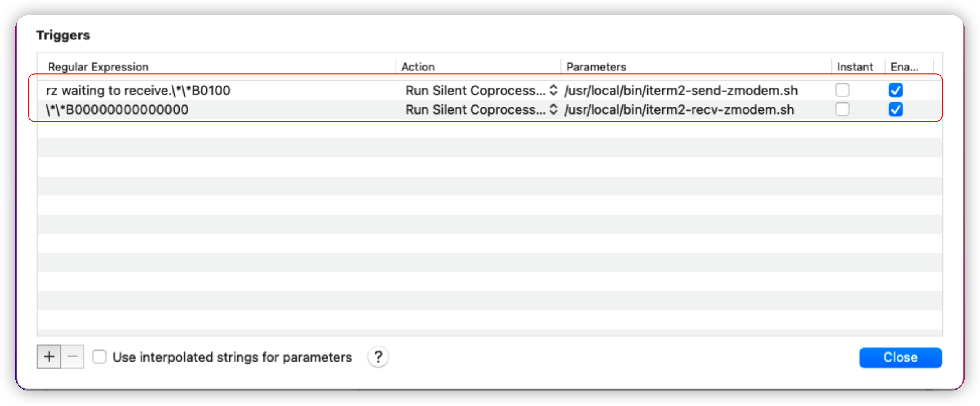Click the Regular Expression column header

coord(98,67)
